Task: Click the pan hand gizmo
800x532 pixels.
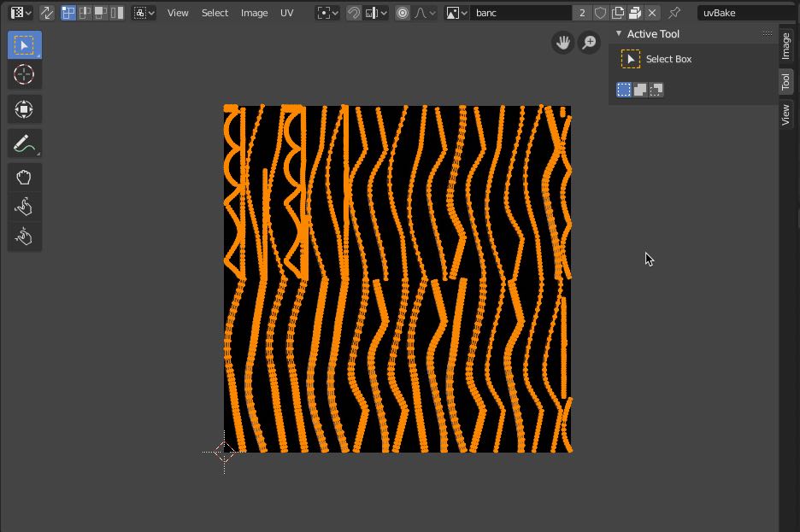Action: (562, 43)
